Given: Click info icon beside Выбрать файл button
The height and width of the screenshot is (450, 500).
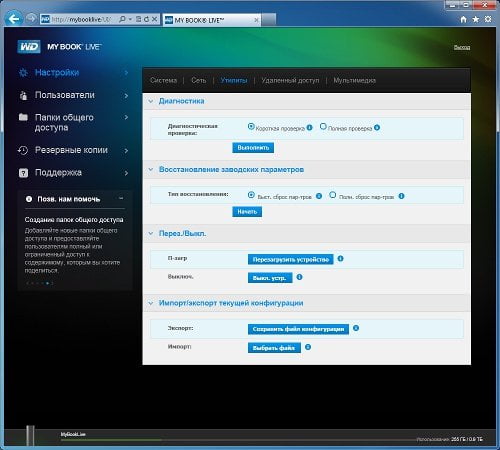Looking at the screenshot, I should point(308,347).
